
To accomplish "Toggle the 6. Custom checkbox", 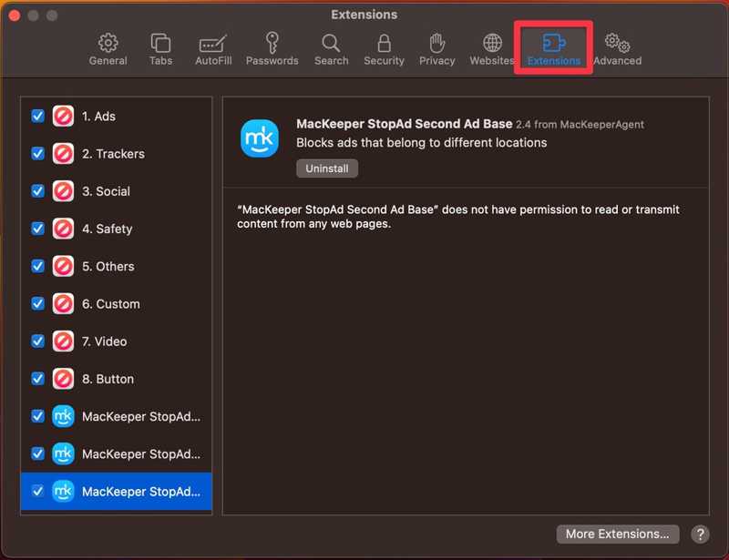I will tap(37, 303).
